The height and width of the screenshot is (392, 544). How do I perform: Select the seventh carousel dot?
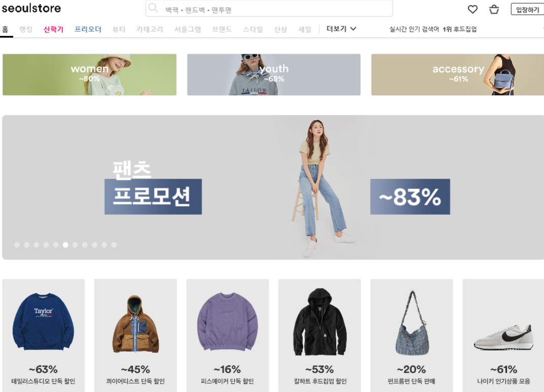pyautogui.click(x=75, y=245)
